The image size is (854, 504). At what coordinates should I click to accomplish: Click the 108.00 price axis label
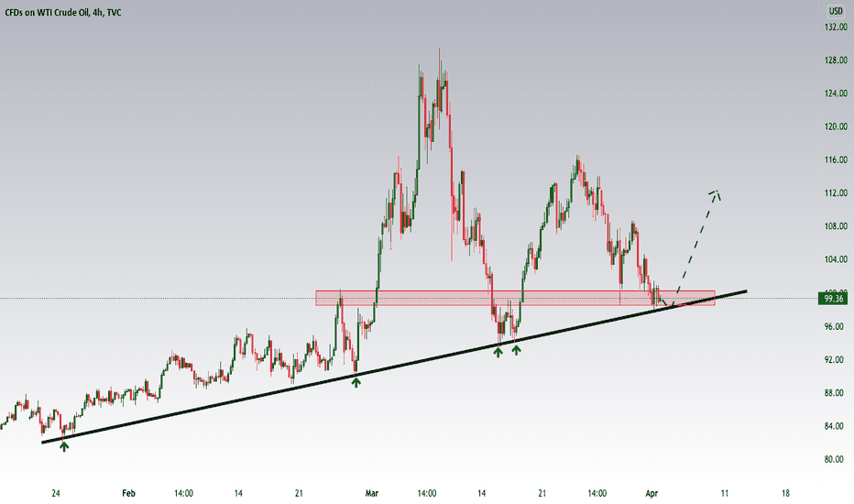tap(836, 226)
